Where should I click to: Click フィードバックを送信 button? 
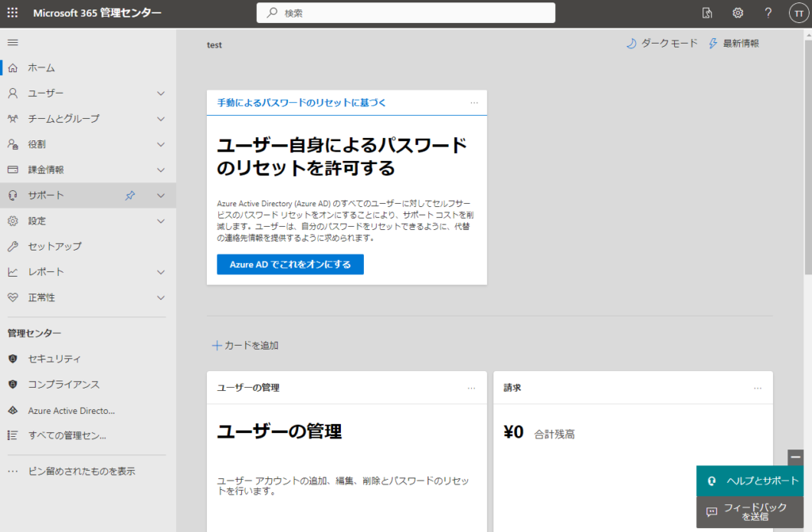(x=750, y=512)
